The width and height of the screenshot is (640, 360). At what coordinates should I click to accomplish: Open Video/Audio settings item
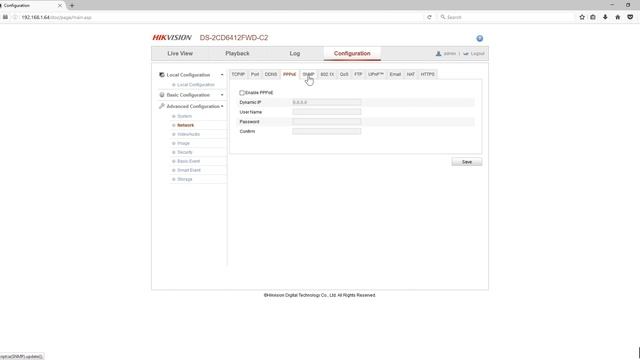point(188,134)
